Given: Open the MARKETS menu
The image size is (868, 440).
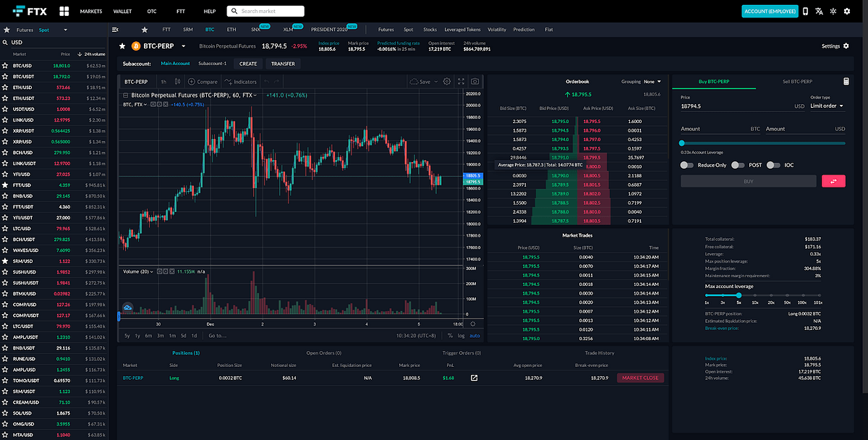Looking at the screenshot, I should tap(90, 12).
